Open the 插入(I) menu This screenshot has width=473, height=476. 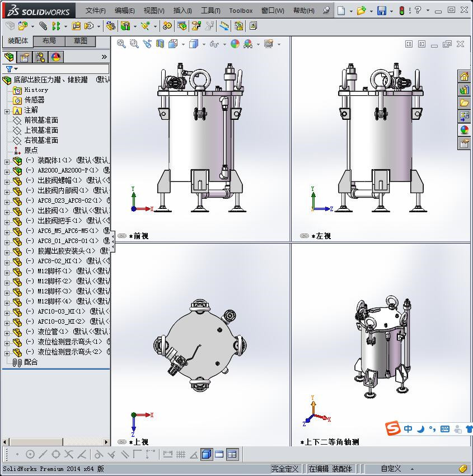[x=182, y=11]
